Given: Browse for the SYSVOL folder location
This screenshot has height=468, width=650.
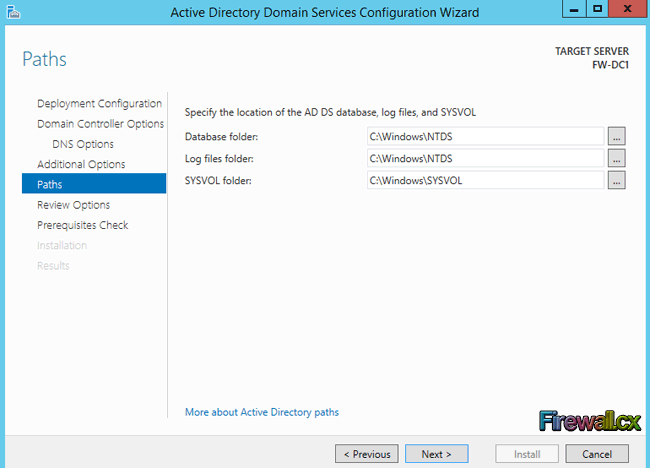Looking at the screenshot, I should pos(616,180).
